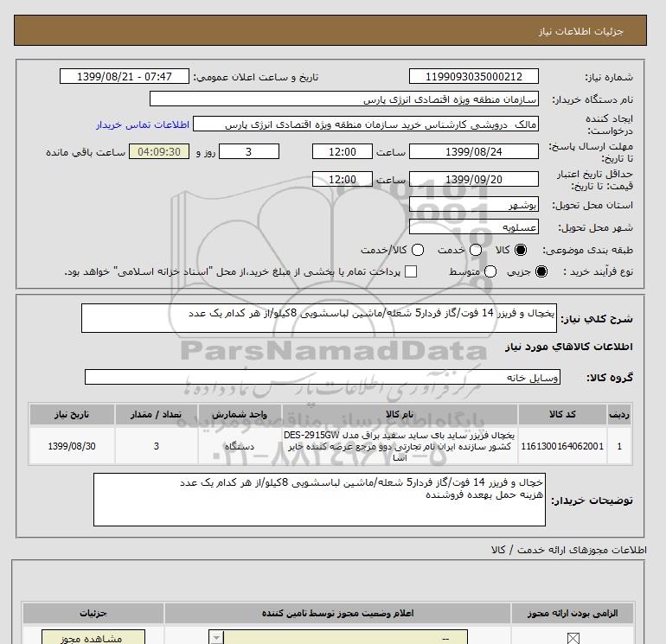
Task: Open اطلاعات تماس خریدار link
Action: [143, 124]
